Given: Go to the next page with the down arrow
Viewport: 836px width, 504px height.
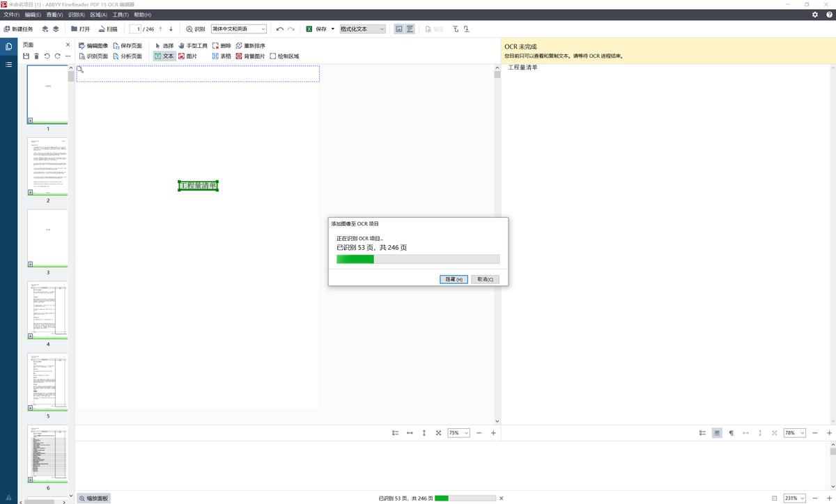Looking at the screenshot, I should tap(171, 29).
